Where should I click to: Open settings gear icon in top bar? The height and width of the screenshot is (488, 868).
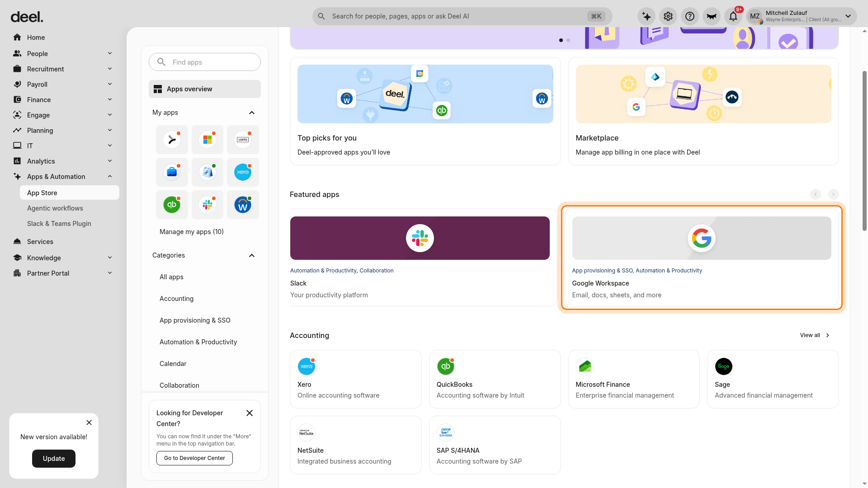[x=668, y=16]
